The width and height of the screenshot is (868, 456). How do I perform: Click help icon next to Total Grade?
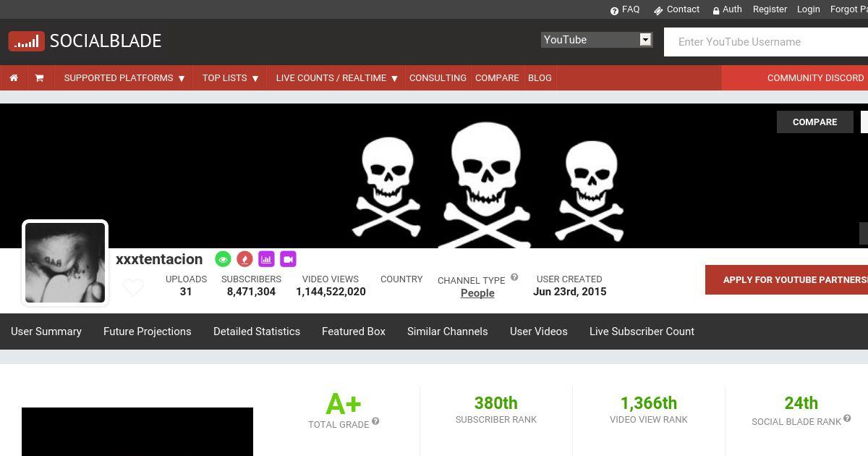[x=375, y=421]
